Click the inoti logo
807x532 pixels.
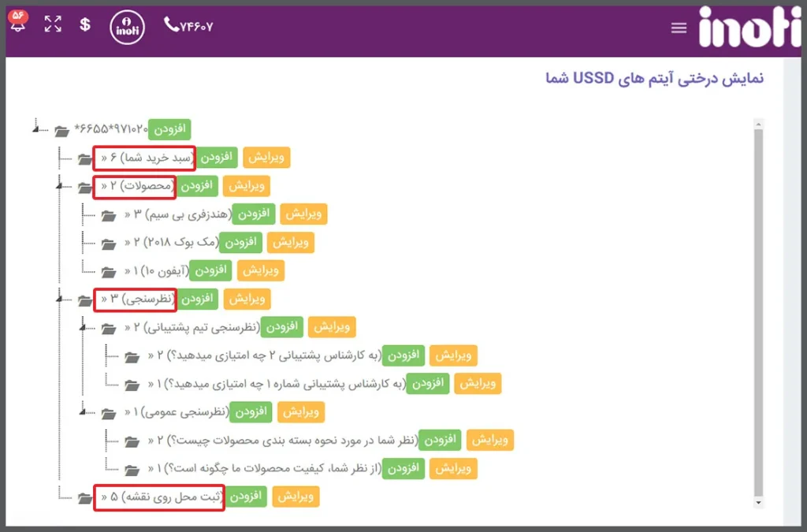click(x=749, y=27)
